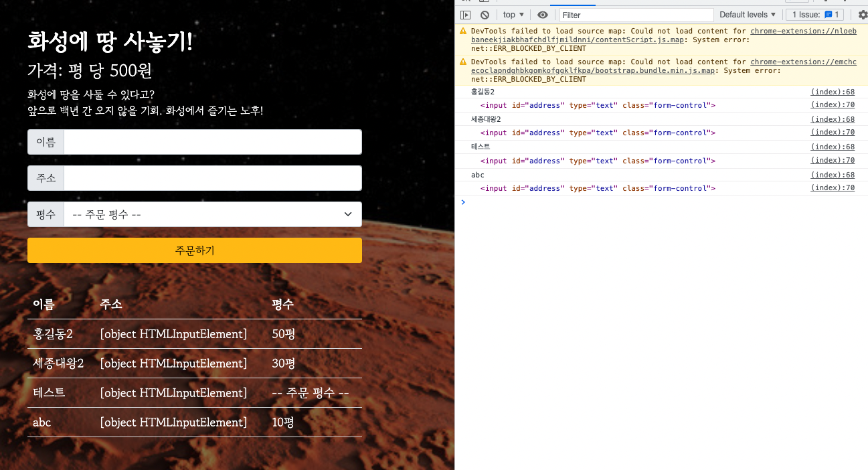The width and height of the screenshot is (868, 470).
Task: Open (index):70 link below 세종대왕2 log
Action: [833, 132]
